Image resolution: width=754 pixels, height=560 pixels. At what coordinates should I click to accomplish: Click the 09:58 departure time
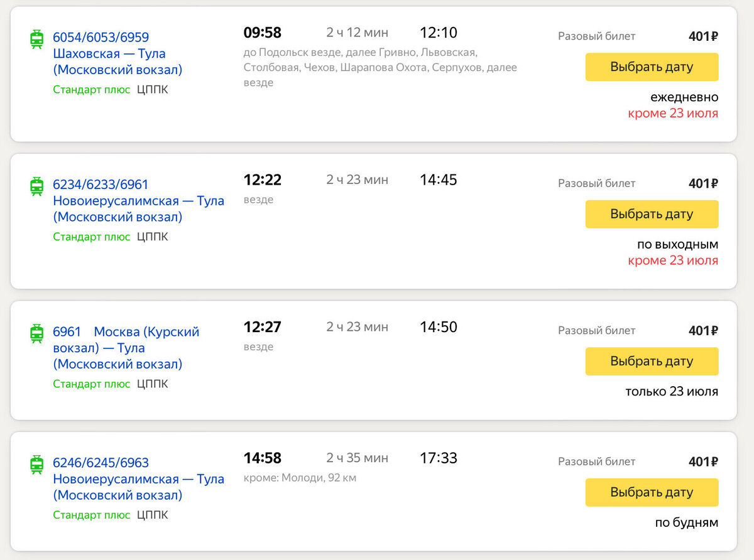262,33
